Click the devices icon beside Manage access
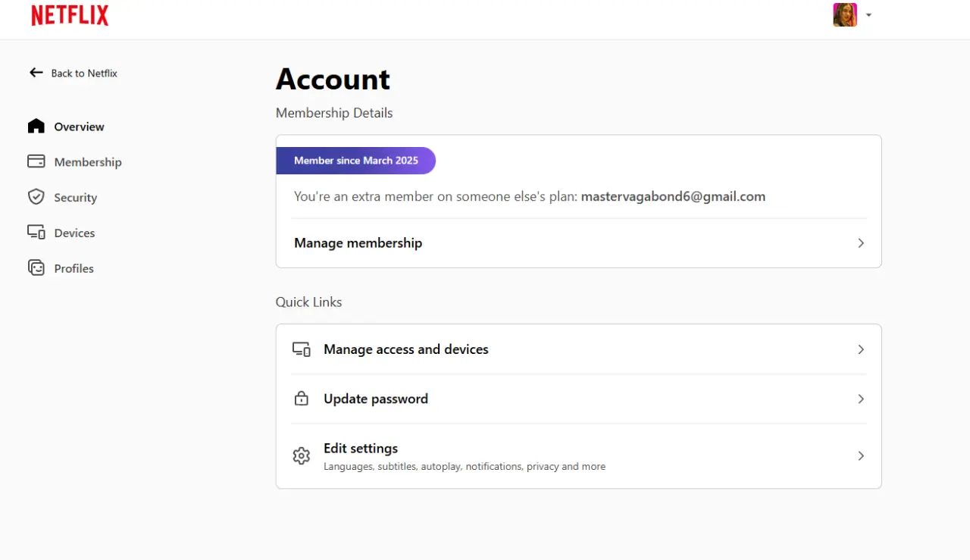The width and height of the screenshot is (970, 560). tap(302, 349)
